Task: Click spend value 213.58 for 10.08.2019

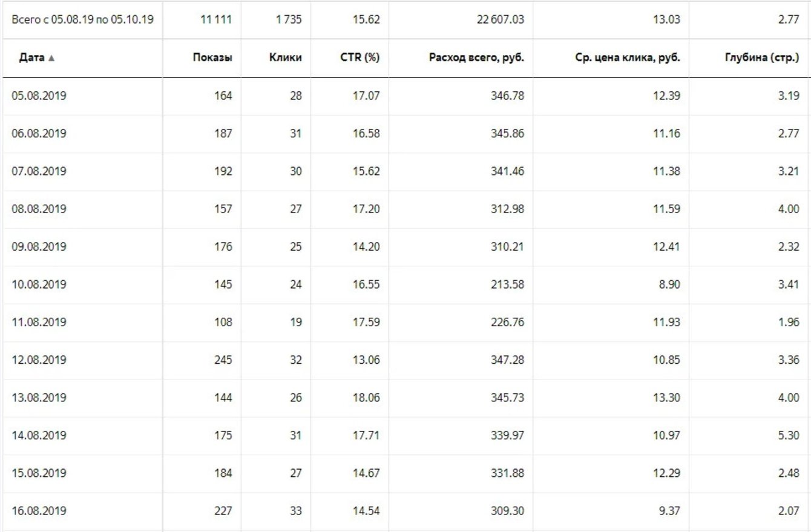Action: pos(507,284)
